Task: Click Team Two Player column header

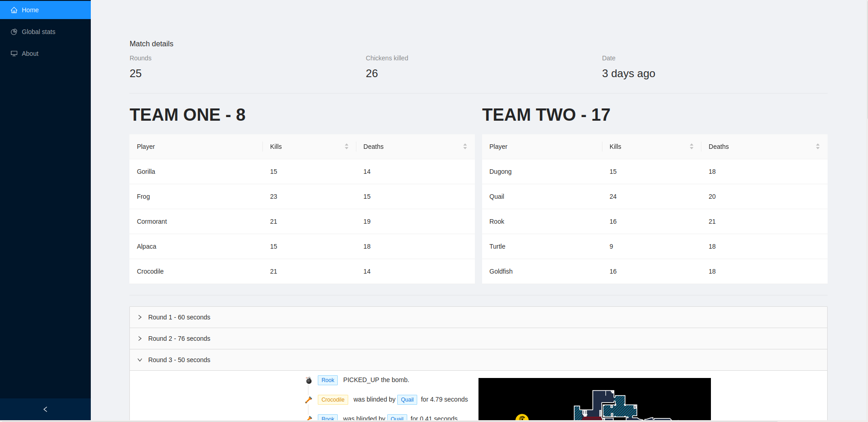Action: (x=542, y=147)
